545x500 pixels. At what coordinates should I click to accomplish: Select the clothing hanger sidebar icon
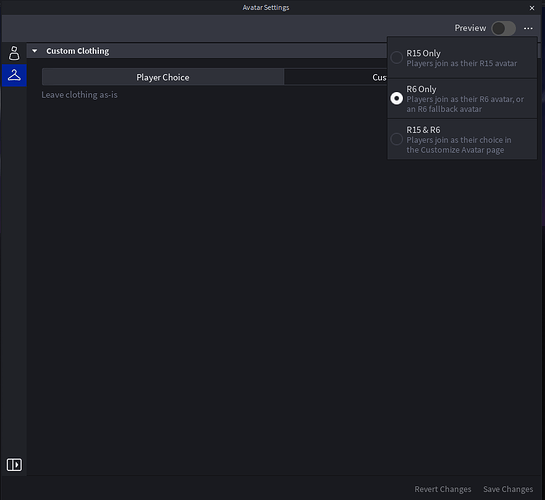coord(14,75)
